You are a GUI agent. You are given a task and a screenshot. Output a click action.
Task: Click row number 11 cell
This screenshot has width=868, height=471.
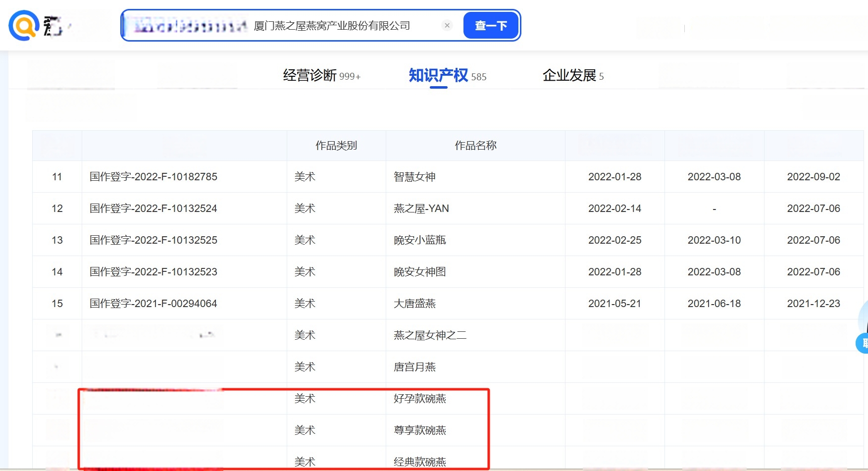click(57, 177)
